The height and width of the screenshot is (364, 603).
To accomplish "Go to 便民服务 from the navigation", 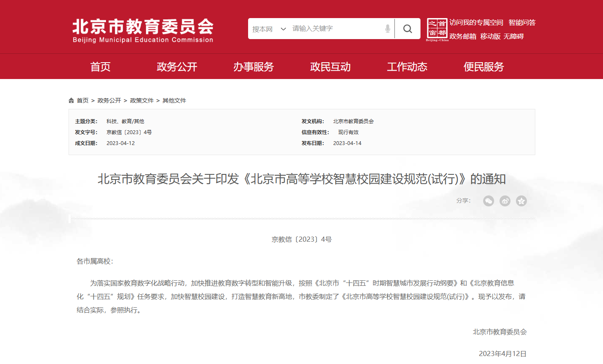I will (483, 66).
